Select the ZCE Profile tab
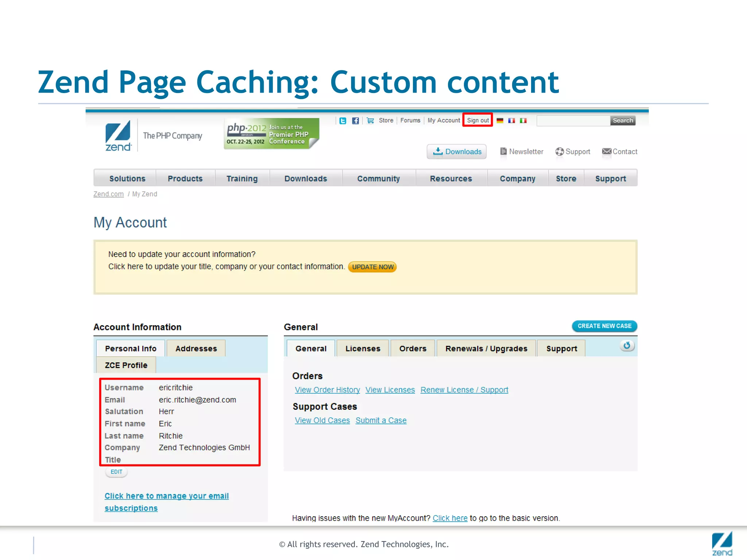The height and width of the screenshot is (560, 747). (x=126, y=365)
